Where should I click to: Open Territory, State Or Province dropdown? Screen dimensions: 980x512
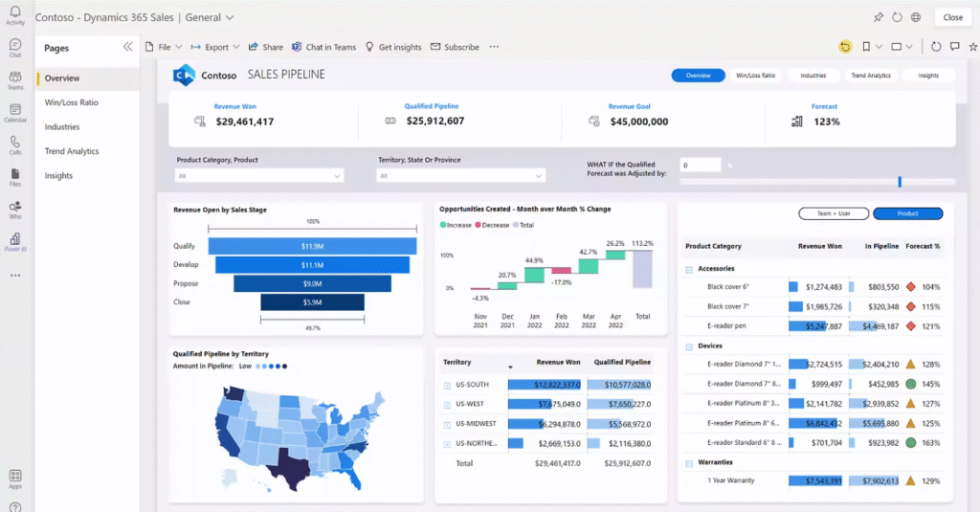tap(460, 176)
